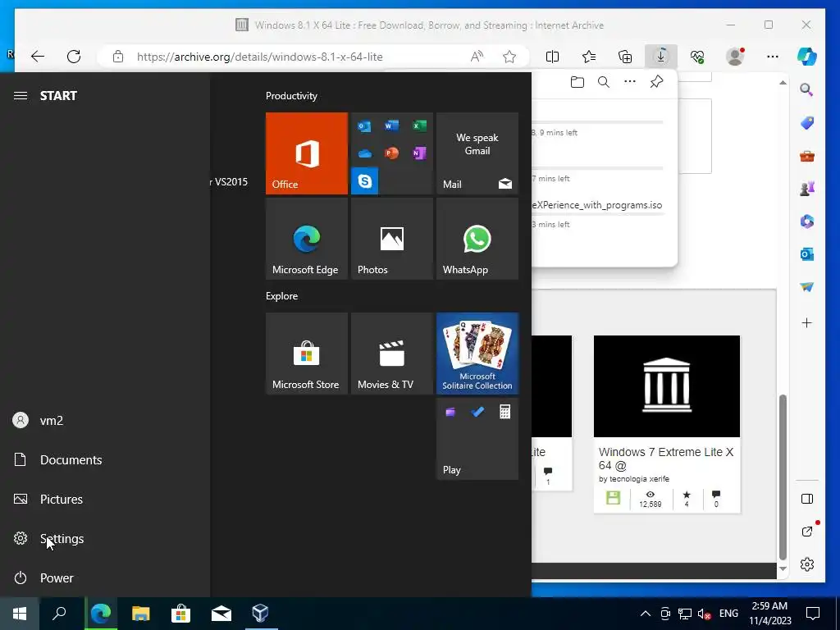Open the Movies & TV tile

tap(391, 354)
